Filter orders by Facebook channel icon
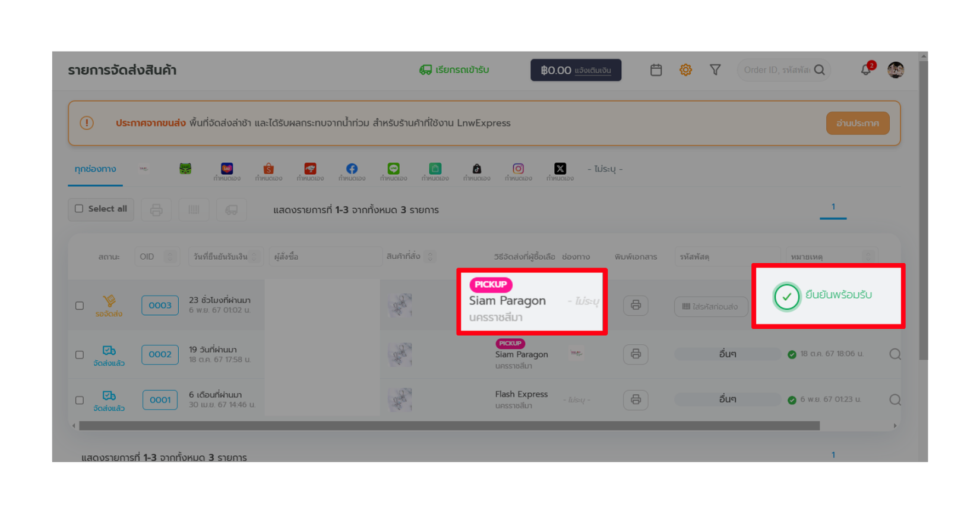Viewport: 980px width, 513px height. pyautogui.click(x=352, y=169)
